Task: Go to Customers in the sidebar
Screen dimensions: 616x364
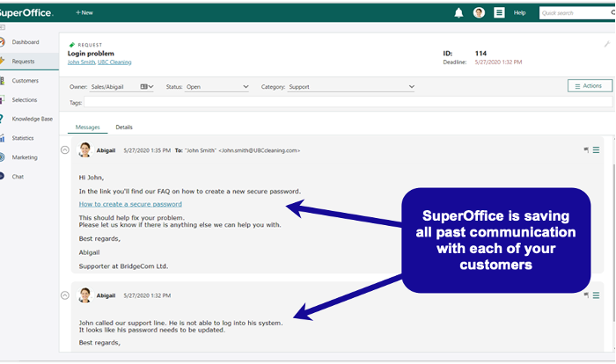Action: tap(25, 80)
